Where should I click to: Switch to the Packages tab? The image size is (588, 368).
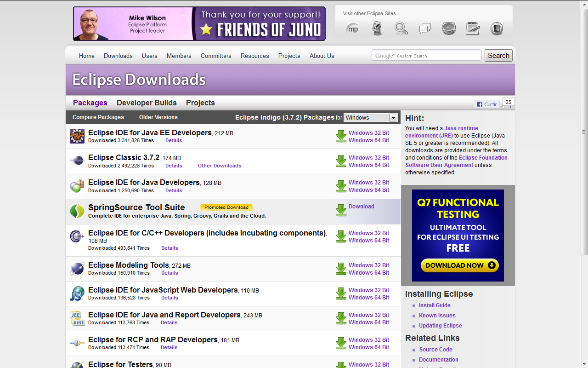pos(90,103)
